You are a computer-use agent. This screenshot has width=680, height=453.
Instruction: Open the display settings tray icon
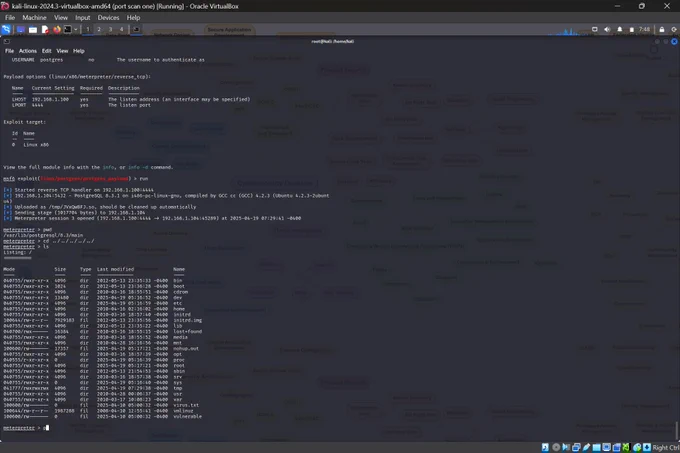point(595,29)
